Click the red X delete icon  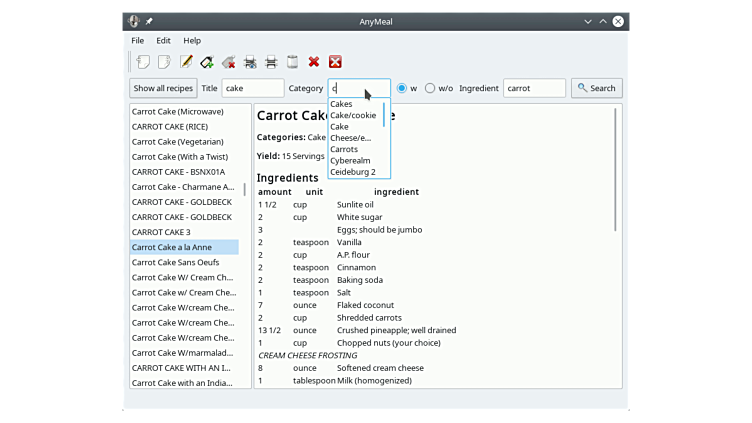click(314, 62)
